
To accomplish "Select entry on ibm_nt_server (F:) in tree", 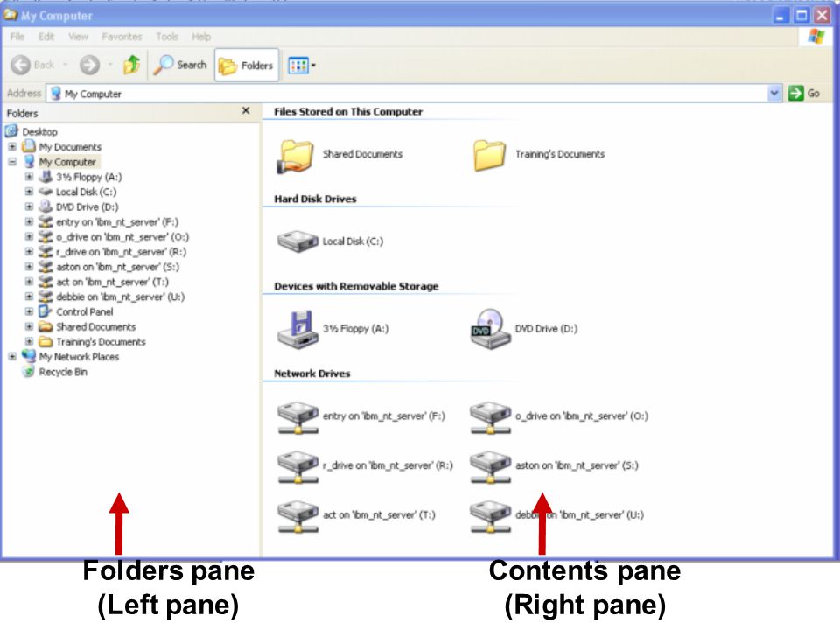I will tap(117, 221).
